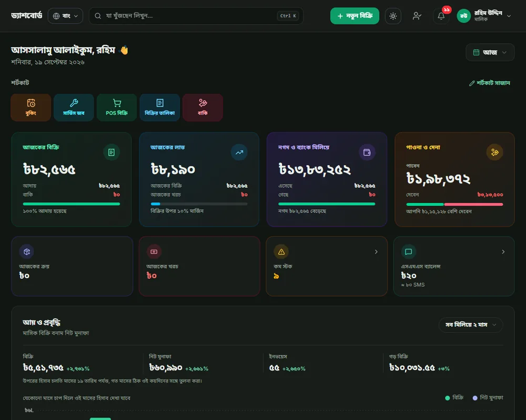Open the notifications bell

[x=441, y=16]
